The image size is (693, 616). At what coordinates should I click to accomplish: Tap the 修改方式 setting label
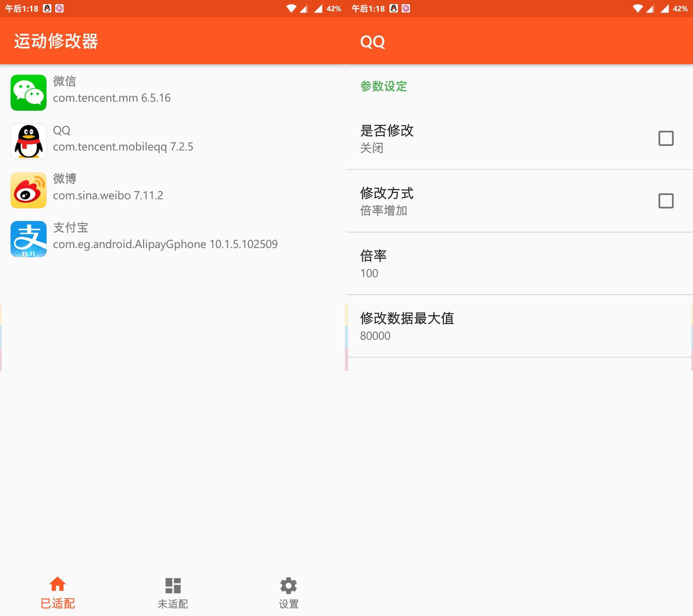(387, 193)
